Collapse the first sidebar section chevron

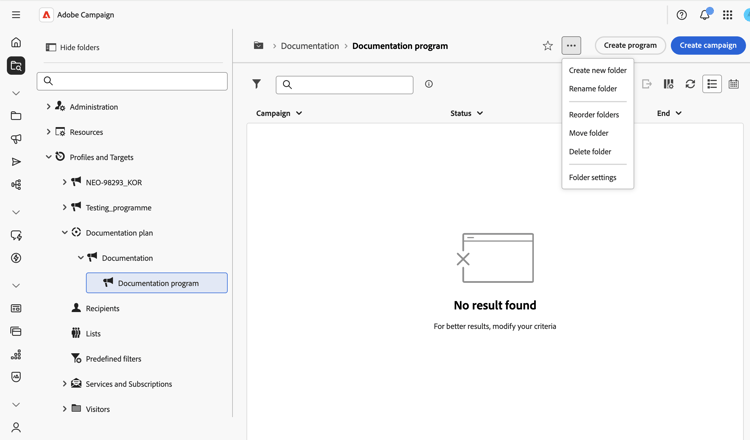pos(16,93)
